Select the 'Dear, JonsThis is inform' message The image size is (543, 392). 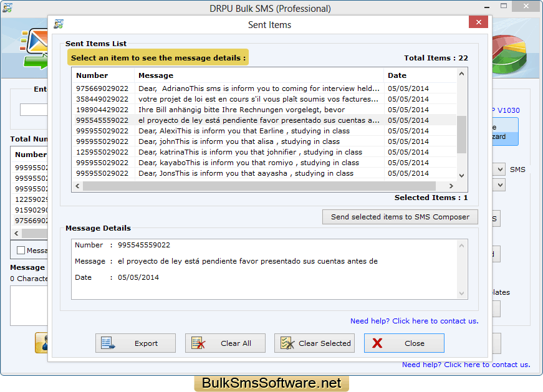pyautogui.click(x=246, y=173)
